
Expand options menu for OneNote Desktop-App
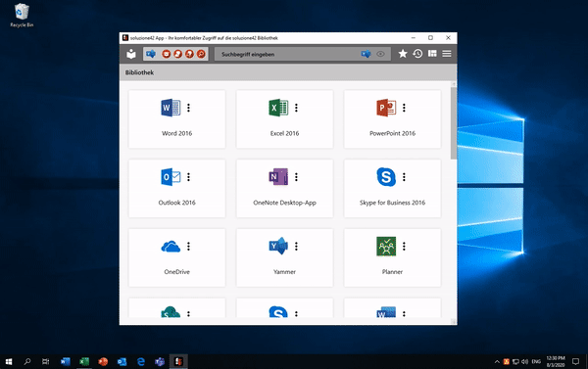coord(296,177)
